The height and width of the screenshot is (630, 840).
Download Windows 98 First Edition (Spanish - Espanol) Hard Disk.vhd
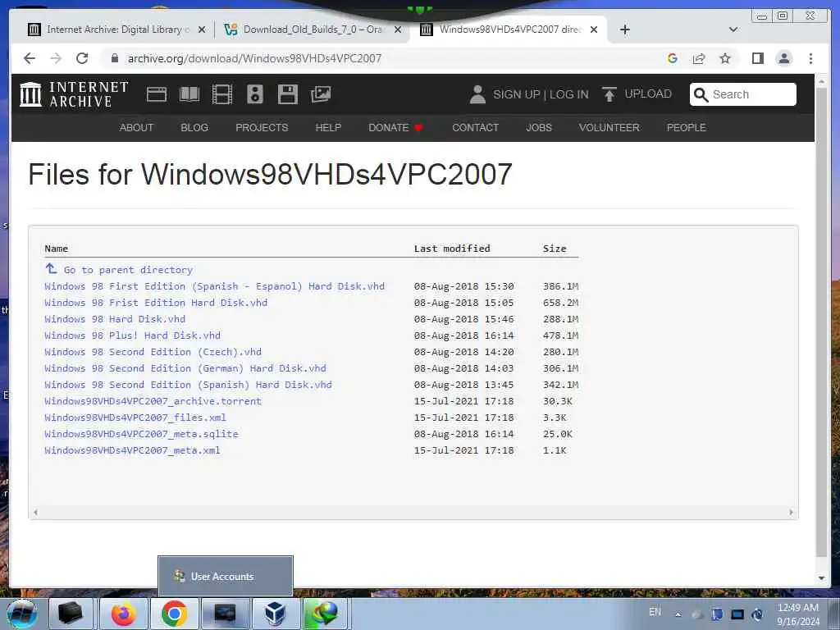pyautogui.click(x=214, y=286)
